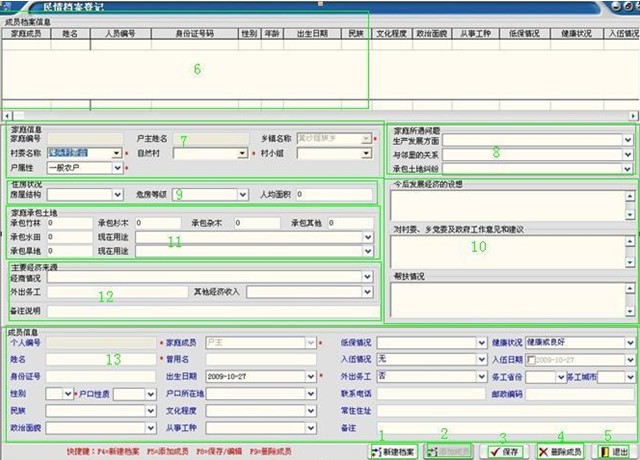Click the 删除成员 button

click(x=560, y=451)
